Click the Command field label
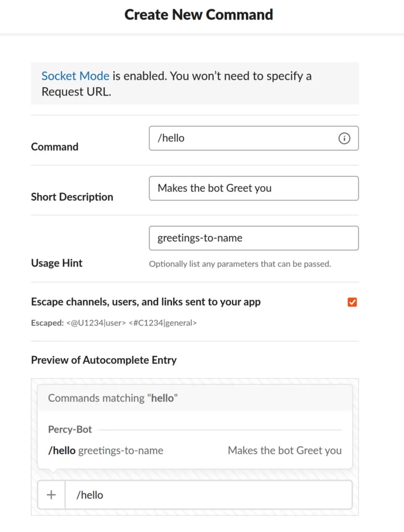 tap(54, 147)
